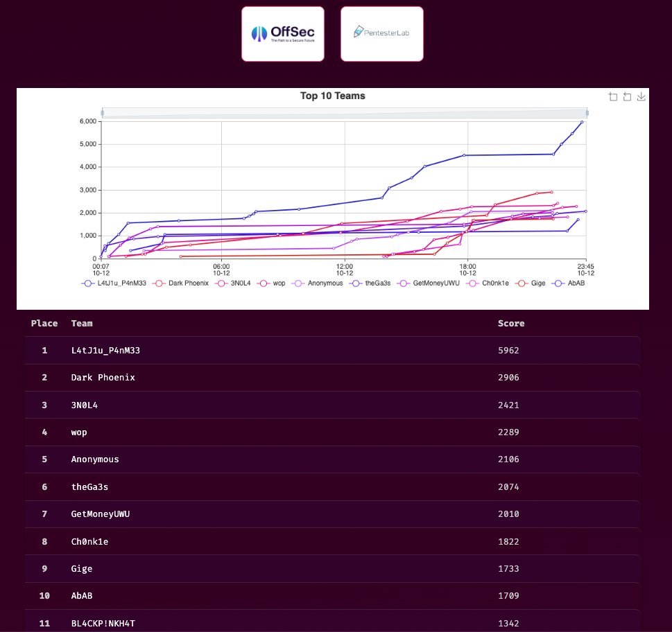The height and width of the screenshot is (632, 672).
Task: Hide the Dark Phoenix series in legend
Action: click(182, 283)
